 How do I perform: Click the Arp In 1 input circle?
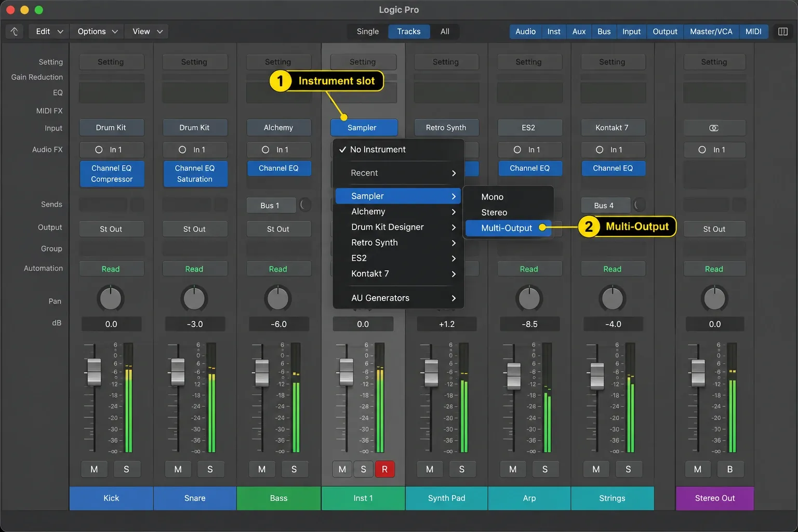coord(517,150)
